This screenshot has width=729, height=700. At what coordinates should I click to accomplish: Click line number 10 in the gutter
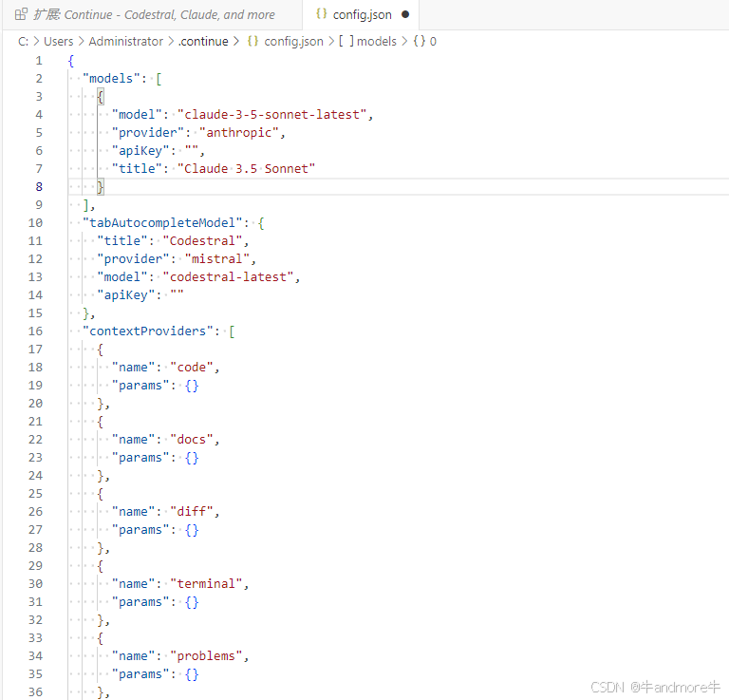[x=35, y=223]
